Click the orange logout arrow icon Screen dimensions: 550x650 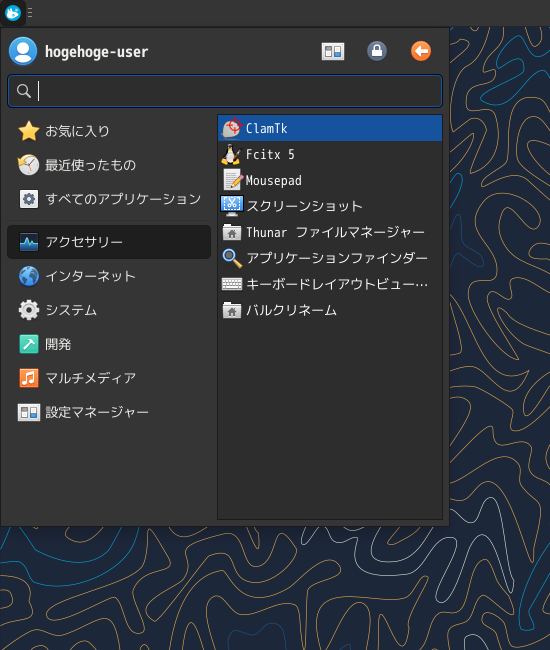coord(421,51)
